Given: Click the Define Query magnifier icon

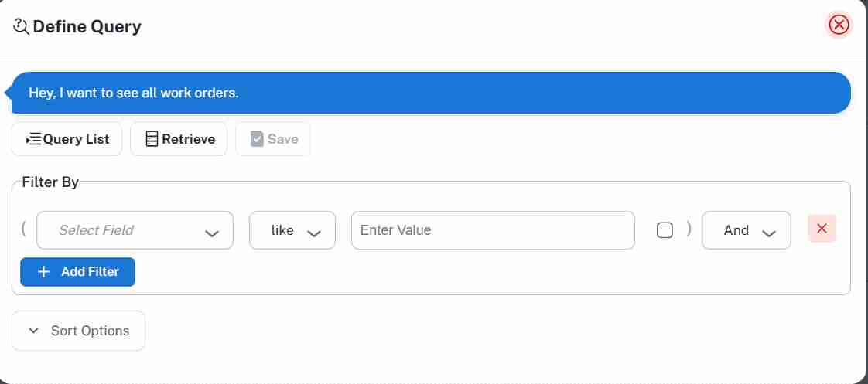Looking at the screenshot, I should pyautogui.click(x=21, y=26).
